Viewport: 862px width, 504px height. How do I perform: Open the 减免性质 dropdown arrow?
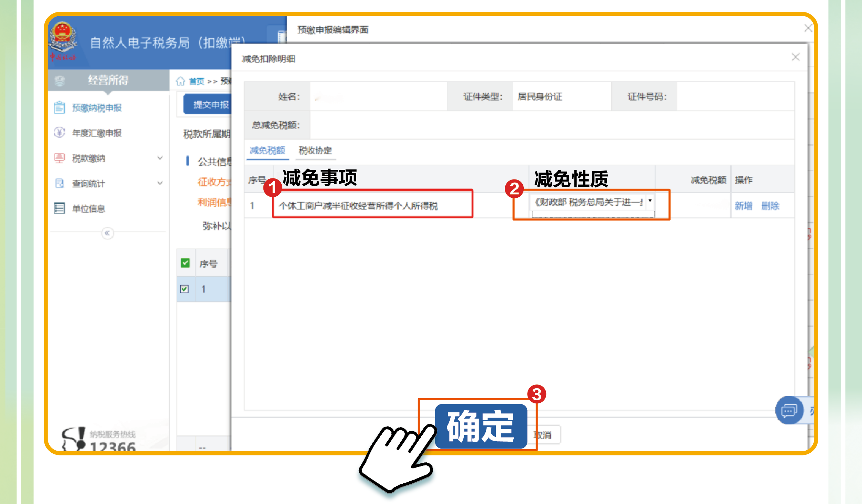(x=650, y=201)
